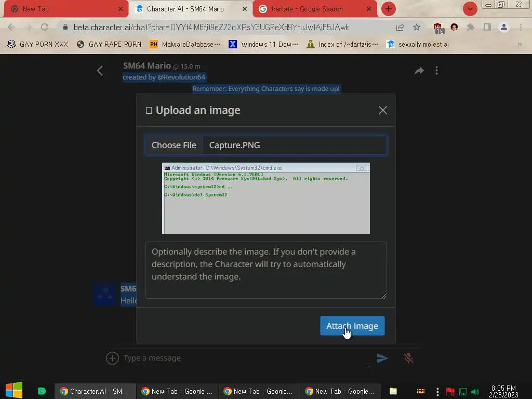Click the Chrome profile avatar icon
The width and height of the screenshot is (532, 399).
point(504,27)
